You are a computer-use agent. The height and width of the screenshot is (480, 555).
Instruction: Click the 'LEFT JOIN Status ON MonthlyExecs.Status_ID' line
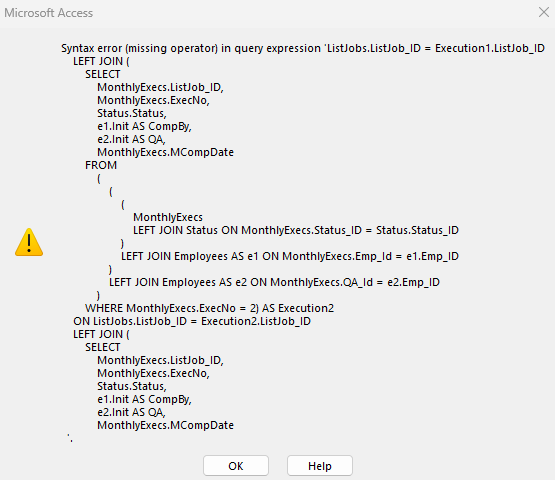[296, 230]
